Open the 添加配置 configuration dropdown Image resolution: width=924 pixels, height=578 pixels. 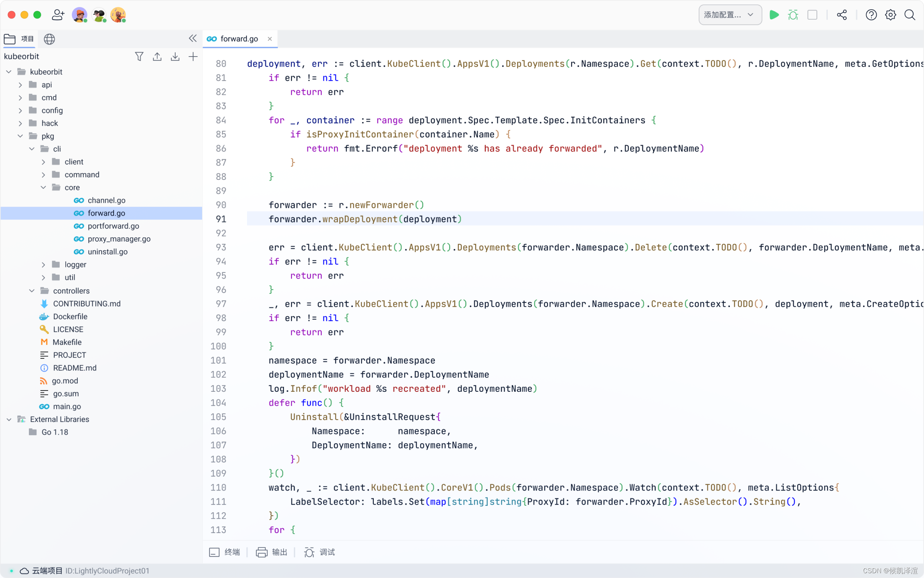729,15
